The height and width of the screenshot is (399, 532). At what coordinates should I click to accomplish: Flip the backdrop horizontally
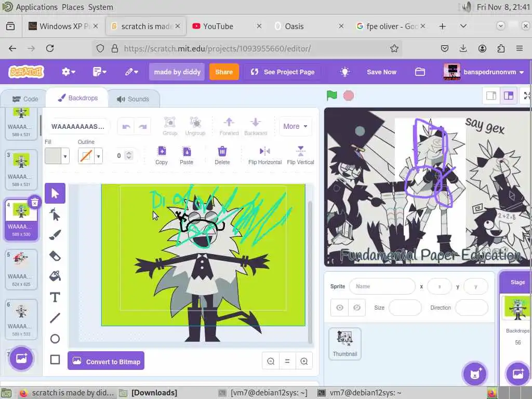265,155
